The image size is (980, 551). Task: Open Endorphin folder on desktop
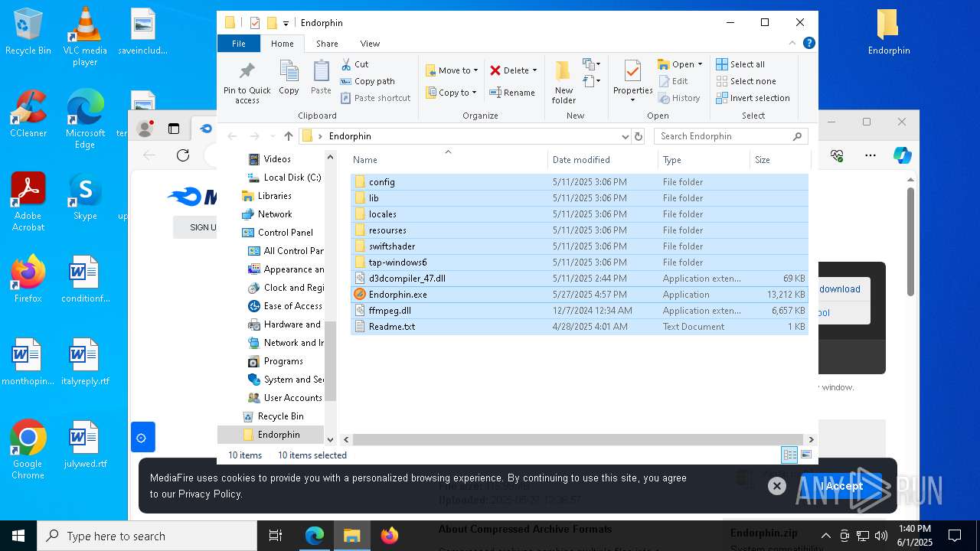click(889, 32)
